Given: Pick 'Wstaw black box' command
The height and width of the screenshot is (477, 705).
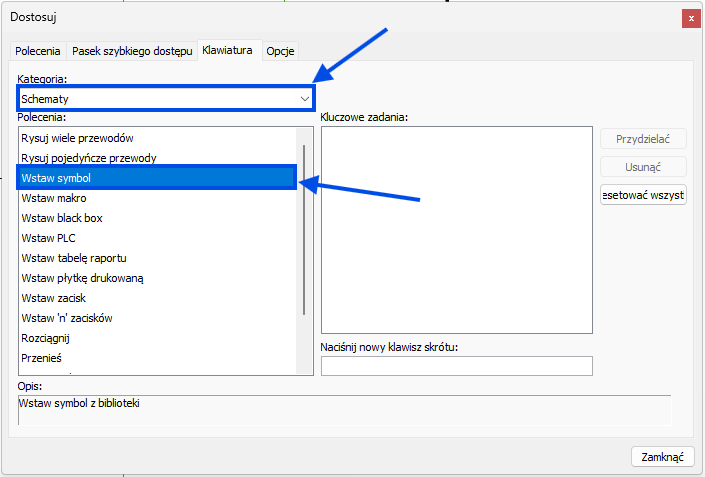Looking at the screenshot, I should (62, 218).
